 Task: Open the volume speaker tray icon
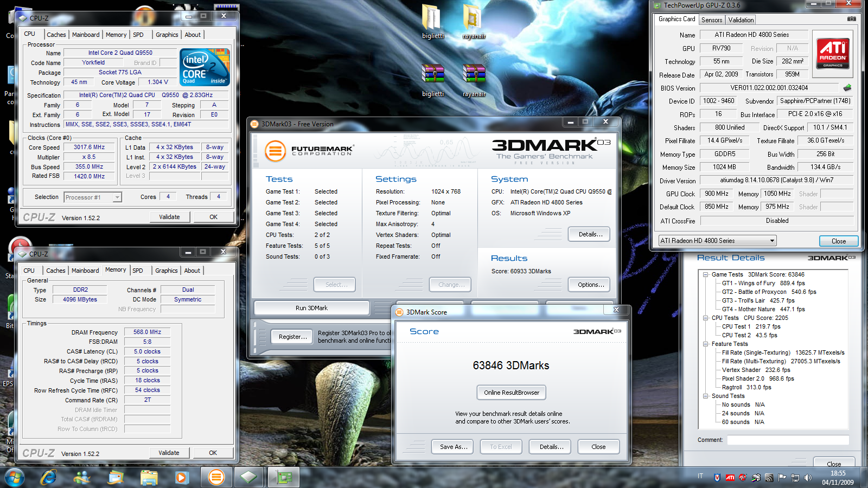click(808, 478)
